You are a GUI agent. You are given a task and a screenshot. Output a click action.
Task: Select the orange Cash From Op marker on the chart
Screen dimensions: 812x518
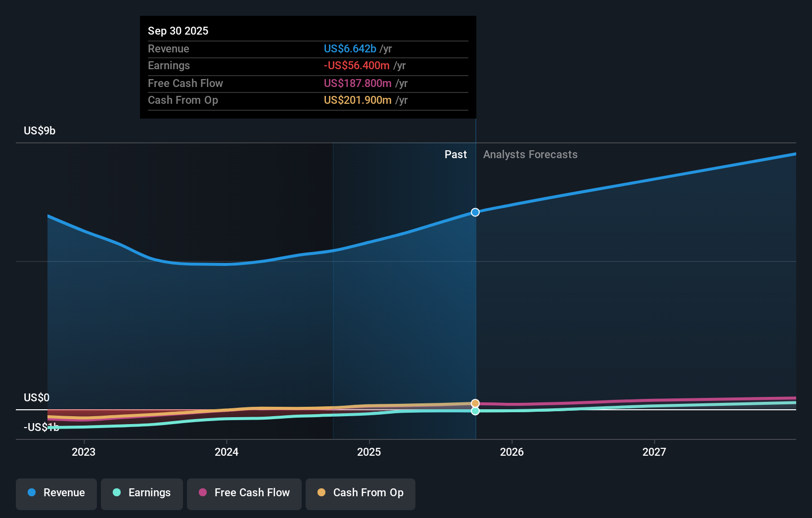click(475, 402)
